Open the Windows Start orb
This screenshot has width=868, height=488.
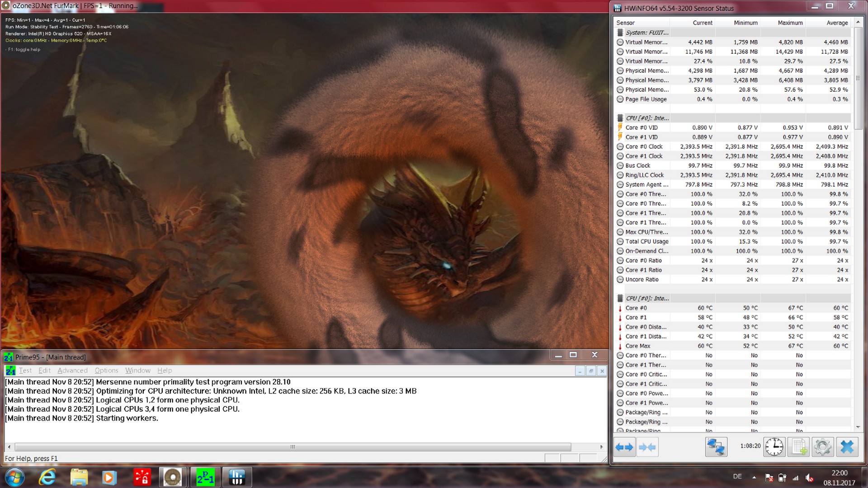pos(14,477)
